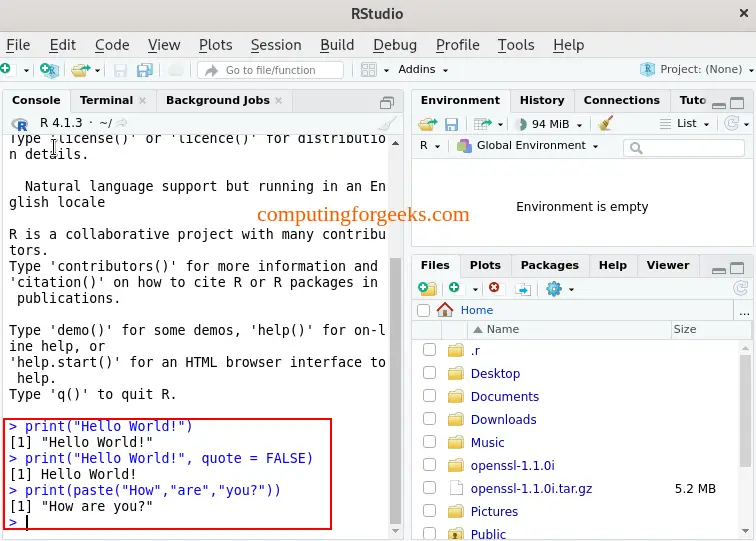Check the box for the .r folder
756x541 pixels.
tap(429, 350)
